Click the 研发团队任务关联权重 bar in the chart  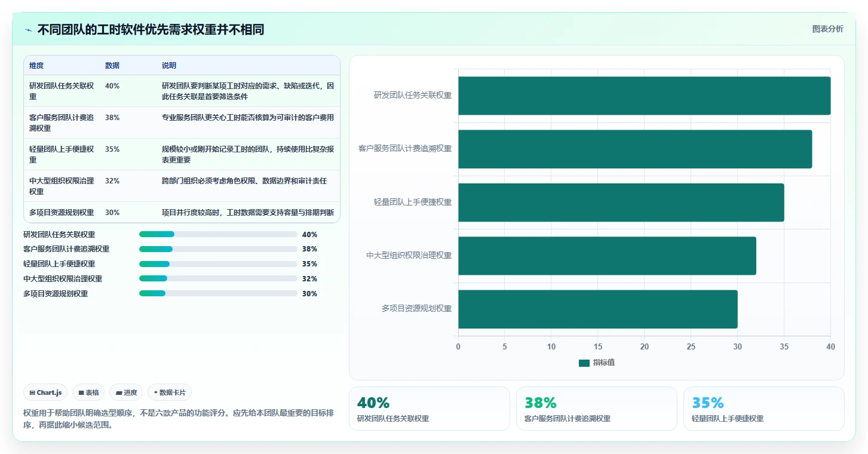(644, 96)
